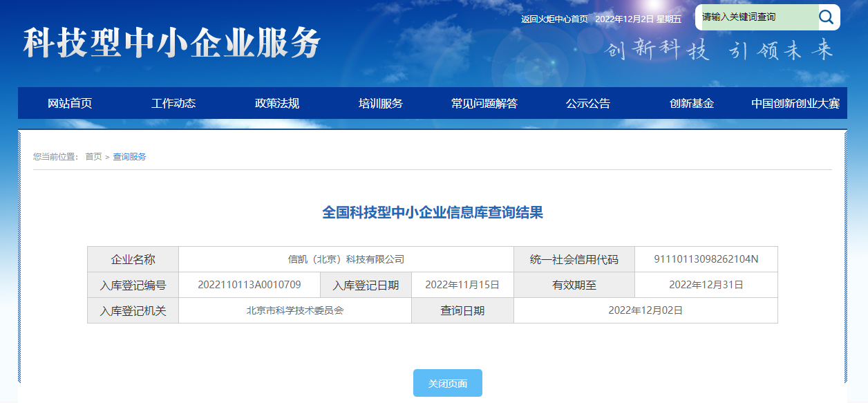
Task: Open 培训服务 navigation item
Action: coord(381,103)
